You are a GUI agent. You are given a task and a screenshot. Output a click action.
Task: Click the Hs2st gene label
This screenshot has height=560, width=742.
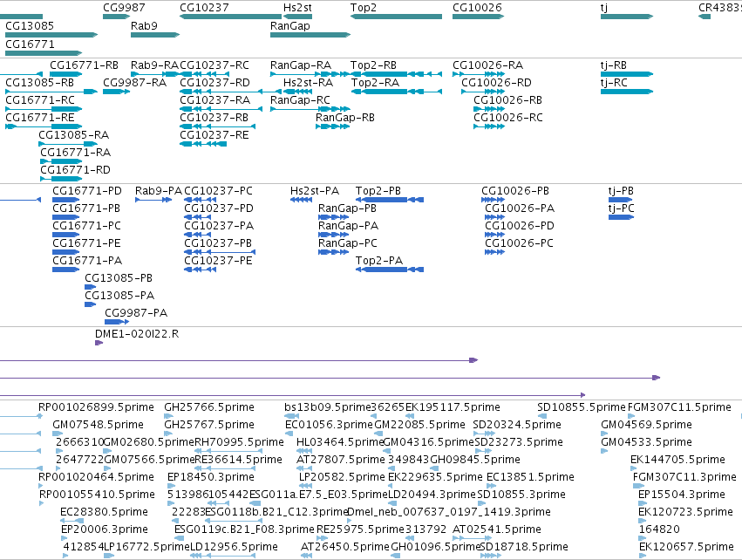click(297, 8)
